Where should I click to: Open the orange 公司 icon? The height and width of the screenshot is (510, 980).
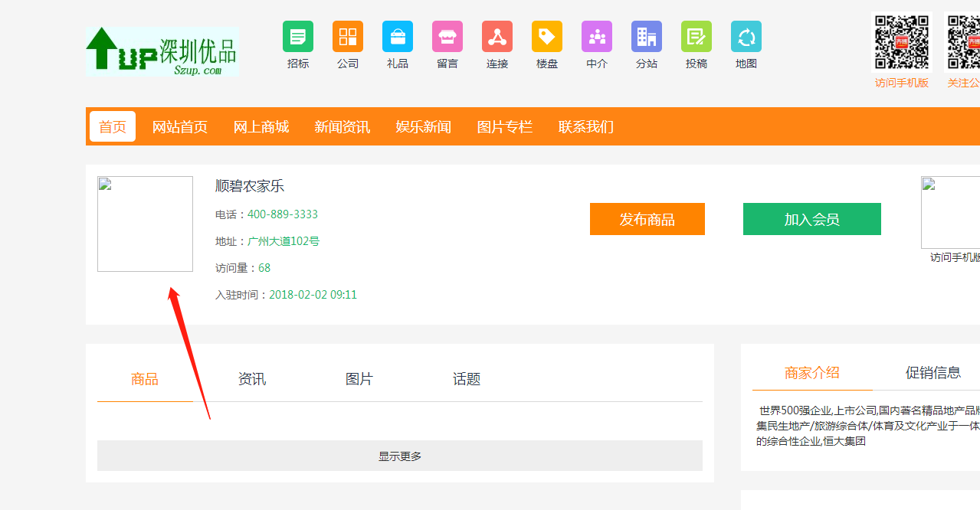pos(348,37)
